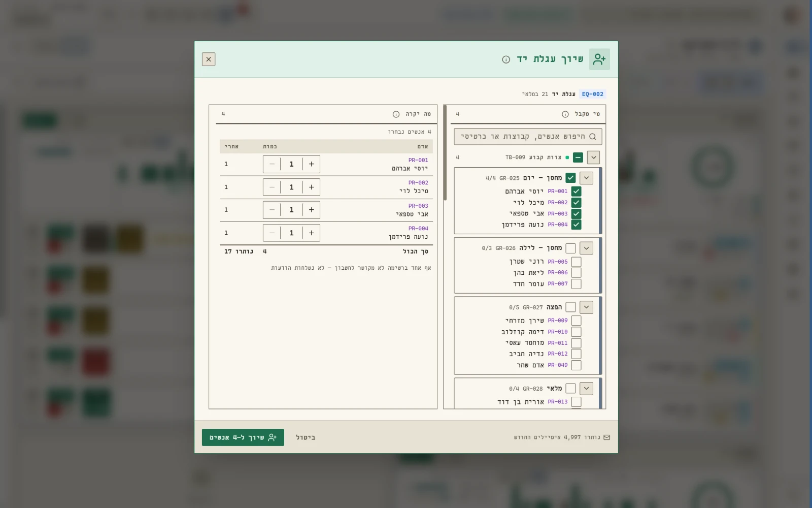Image resolution: width=812 pixels, height=508 pixels.
Task: Click the add-person icon in the dialog header
Action: coord(599,59)
